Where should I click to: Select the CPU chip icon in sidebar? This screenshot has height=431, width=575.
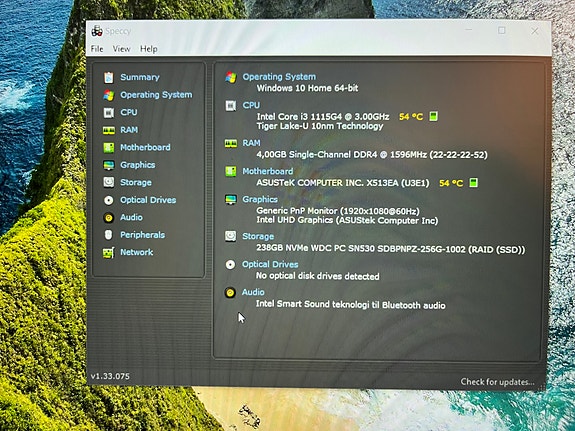[109, 112]
